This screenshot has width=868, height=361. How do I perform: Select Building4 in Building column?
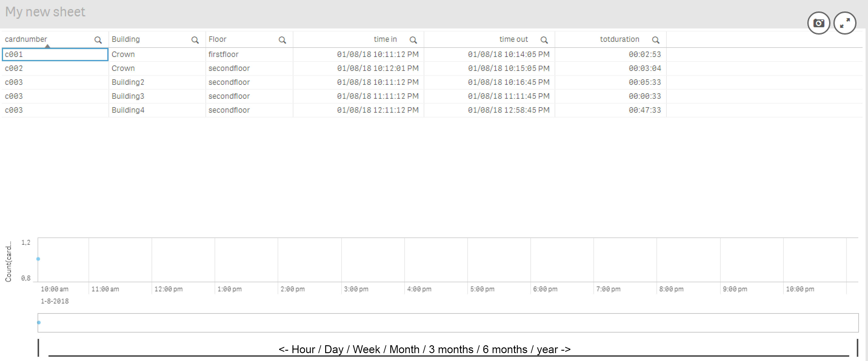(128, 110)
